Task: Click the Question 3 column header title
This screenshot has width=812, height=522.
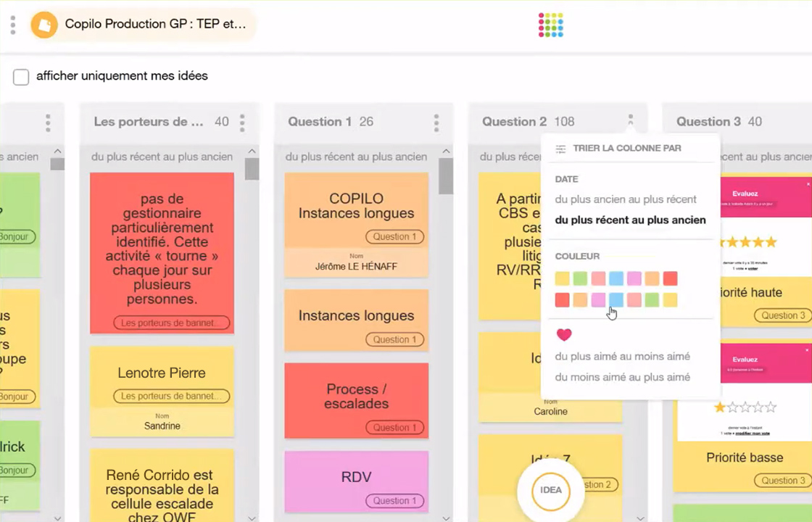Action: click(708, 122)
